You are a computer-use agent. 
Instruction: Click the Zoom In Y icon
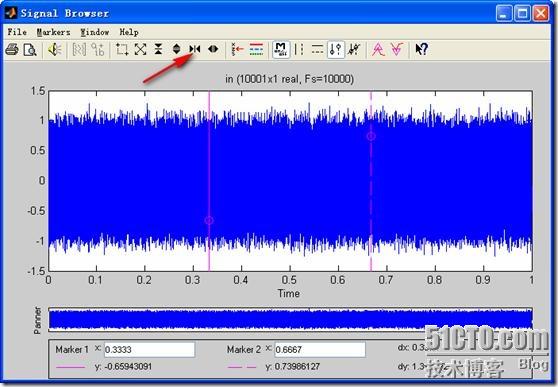[x=158, y=49]
